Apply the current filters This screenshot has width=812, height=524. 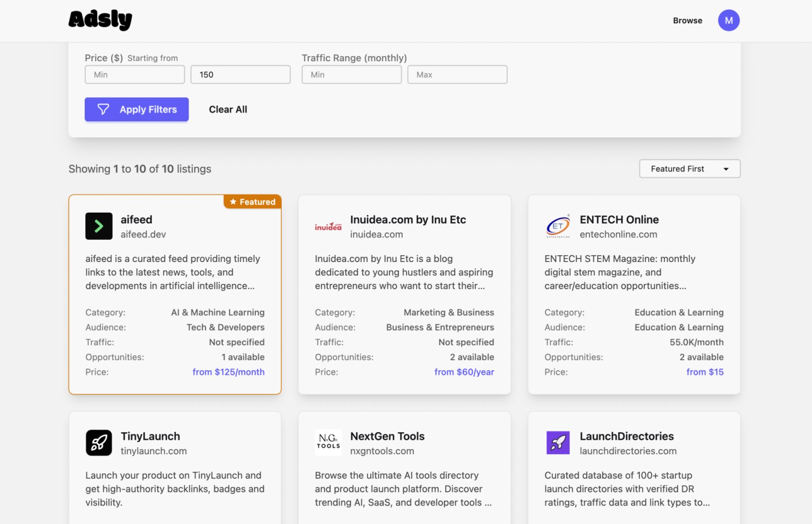click(136, 109)
